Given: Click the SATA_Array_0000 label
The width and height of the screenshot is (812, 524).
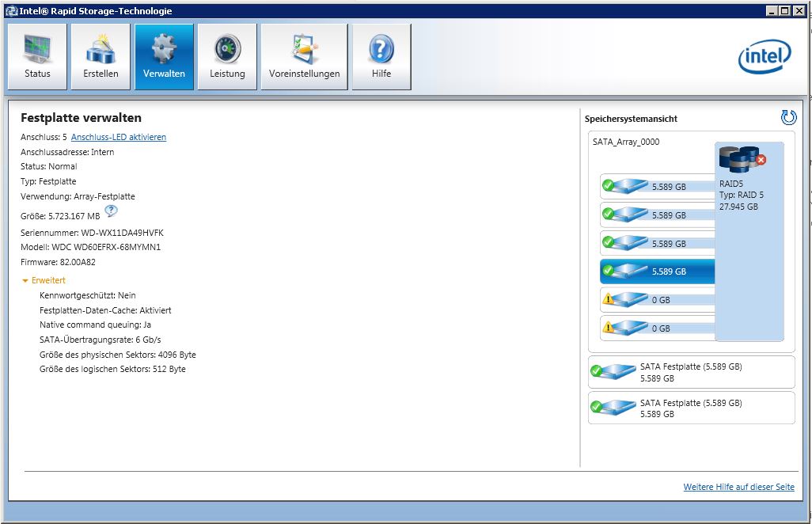Looking at the screenshot, I should [x=626, y=142].
